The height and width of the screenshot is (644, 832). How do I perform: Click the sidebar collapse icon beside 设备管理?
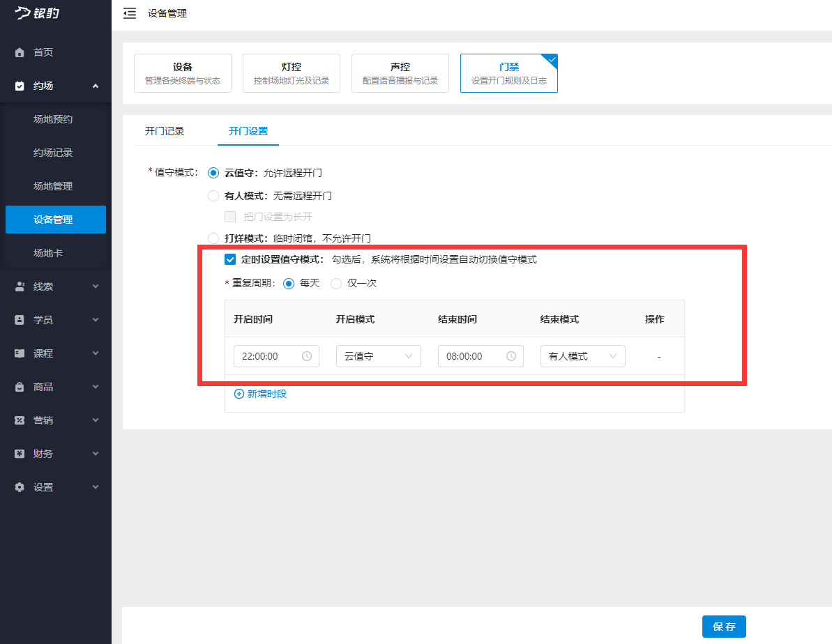(x=130, y=13)
